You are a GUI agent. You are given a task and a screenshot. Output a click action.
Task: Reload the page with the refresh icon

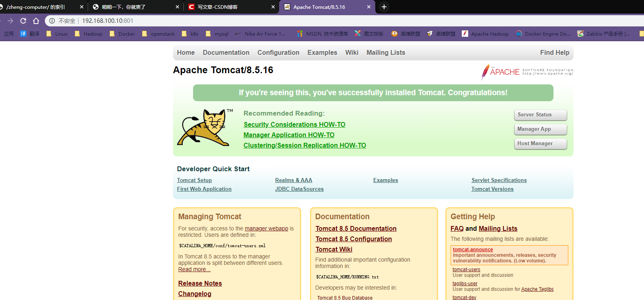(23, 21)
